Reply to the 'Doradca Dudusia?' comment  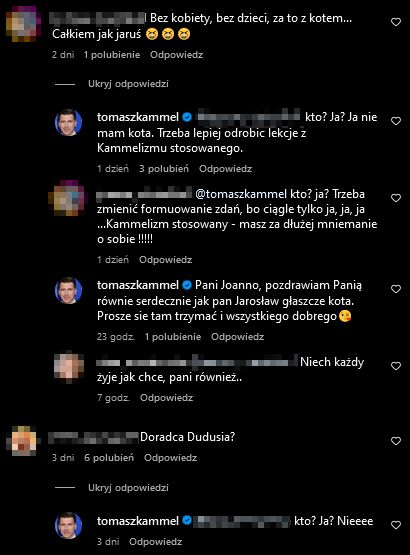click(170, 458)
